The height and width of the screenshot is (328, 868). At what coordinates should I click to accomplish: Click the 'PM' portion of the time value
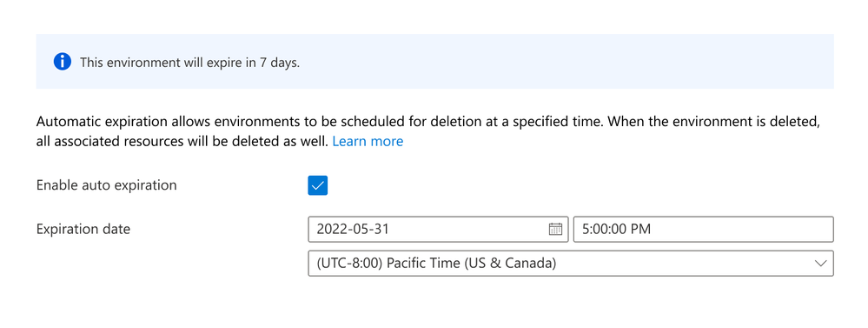(x=640, y=230)
